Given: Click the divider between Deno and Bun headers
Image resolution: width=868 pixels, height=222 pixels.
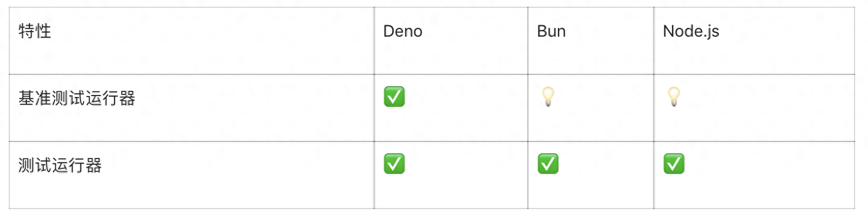Looking at the screenshot, I should [528, 41].
